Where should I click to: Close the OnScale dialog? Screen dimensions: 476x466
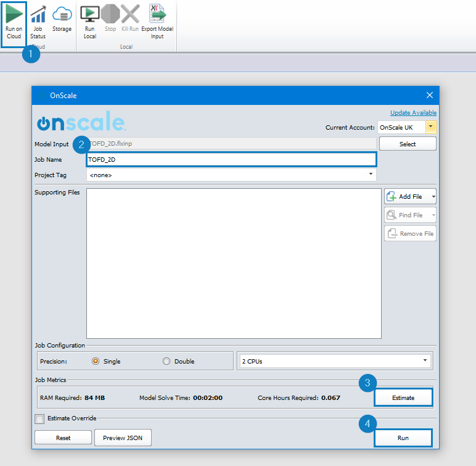tap(430, 95)
